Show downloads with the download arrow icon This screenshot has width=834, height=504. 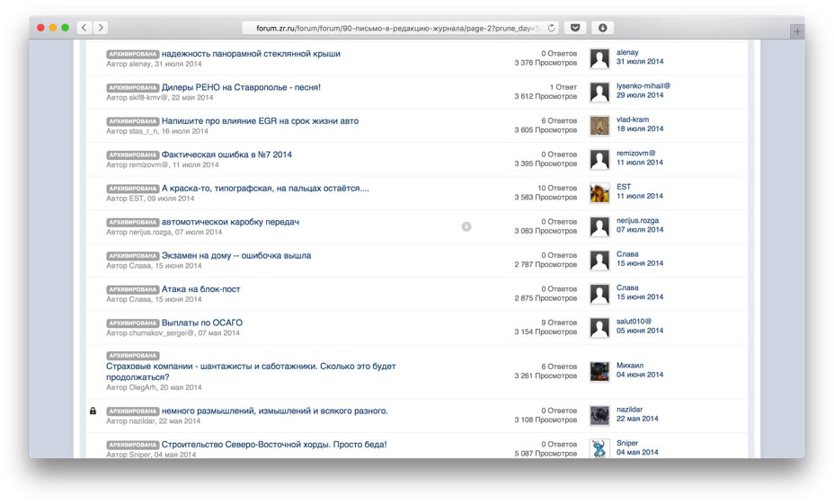click(602, 28)
